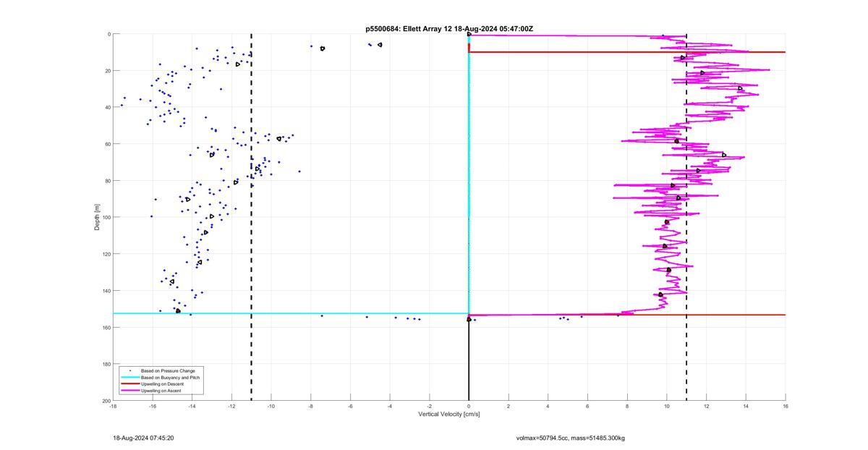868x450 pixels.
Task: Click the '60' depth-axis tick label
Action: [x=107, y=144]
